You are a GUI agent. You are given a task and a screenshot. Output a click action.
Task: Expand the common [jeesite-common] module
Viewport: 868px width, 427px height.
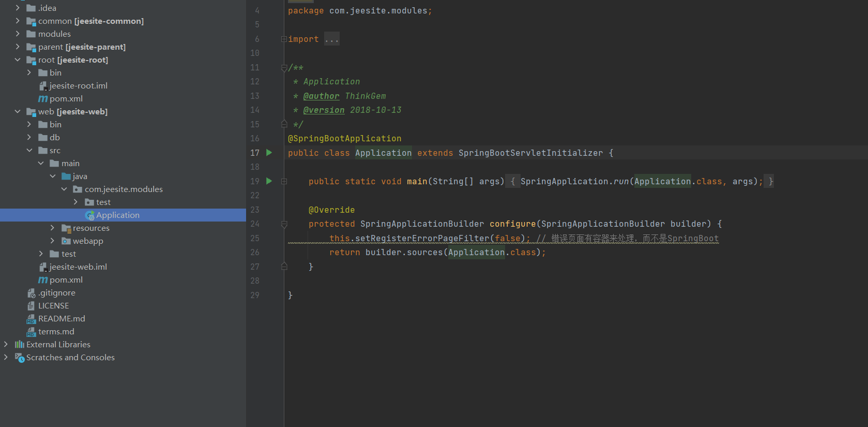[x=18, y=21]
